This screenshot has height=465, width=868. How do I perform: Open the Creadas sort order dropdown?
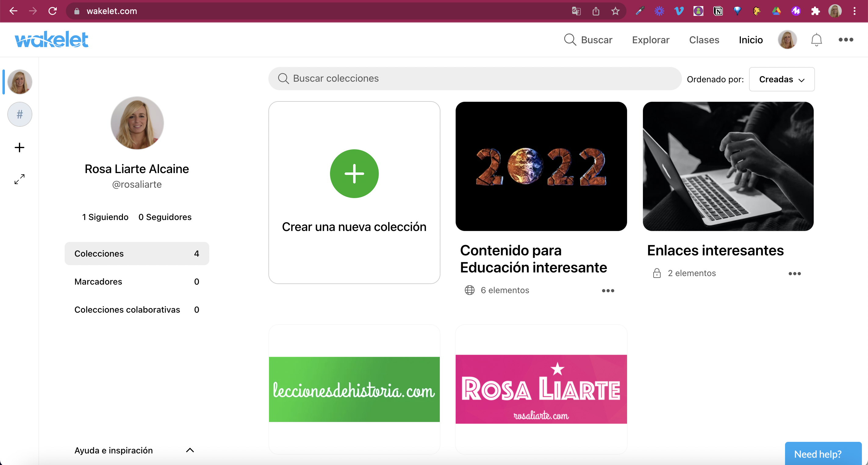point(781,79)
